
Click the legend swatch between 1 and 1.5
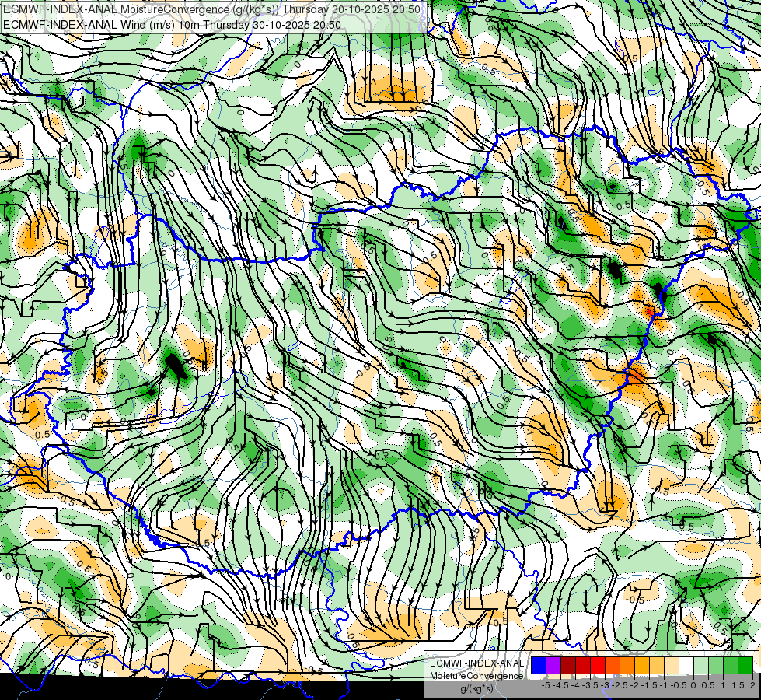point(731,665)
